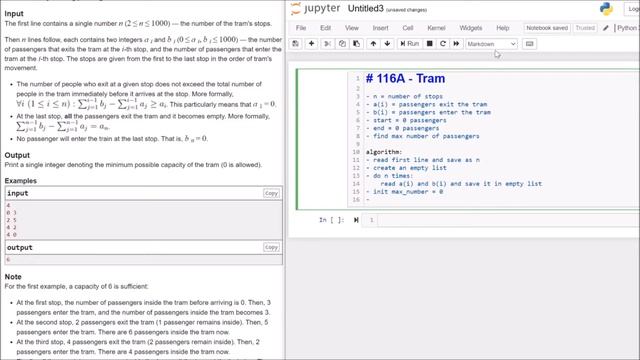
Task: Open the Cell menu
Action: click(408, 28)
